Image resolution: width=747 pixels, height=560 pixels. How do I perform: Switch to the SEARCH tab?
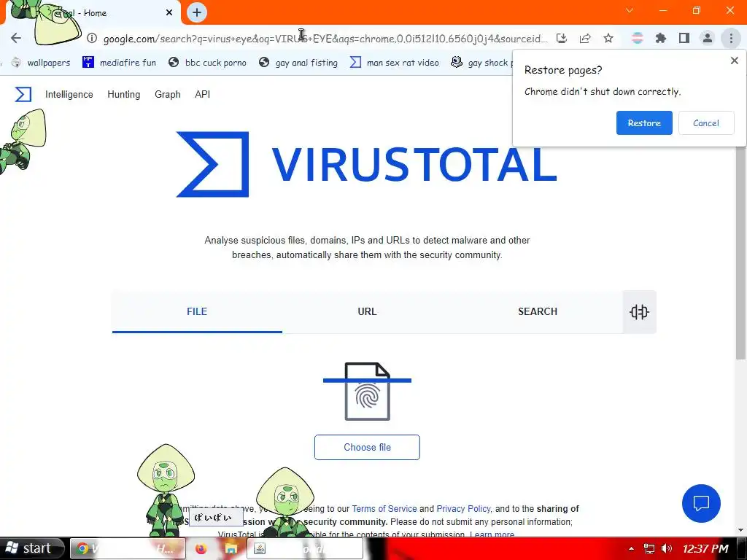(x=538, y=311)
